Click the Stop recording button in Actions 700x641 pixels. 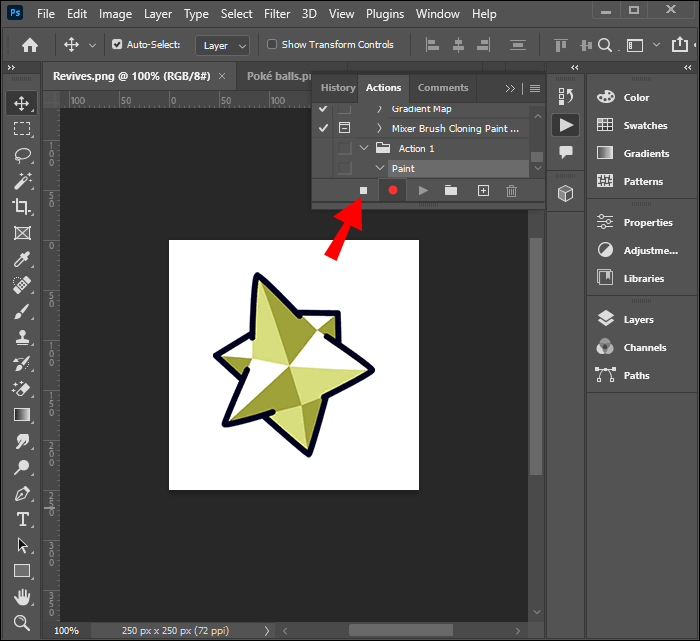pyautogui.click(x=364, y=190)
